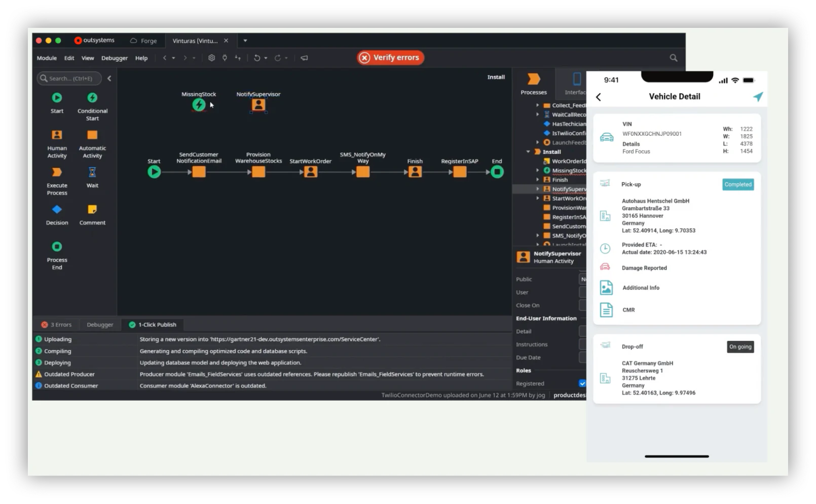Select the RegisterInSAP activity node
Viewport: 816px width, 504px height.
click(x=460, y=172)
